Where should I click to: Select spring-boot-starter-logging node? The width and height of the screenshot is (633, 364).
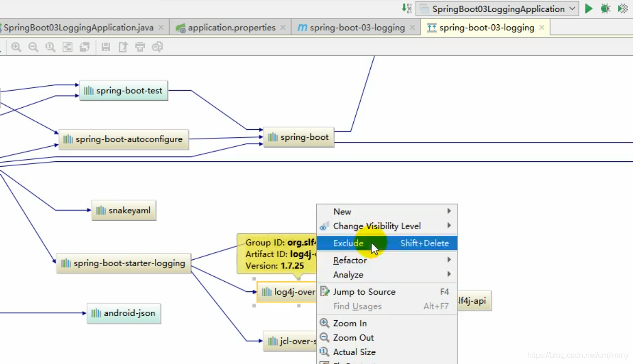tap(124, 263)
